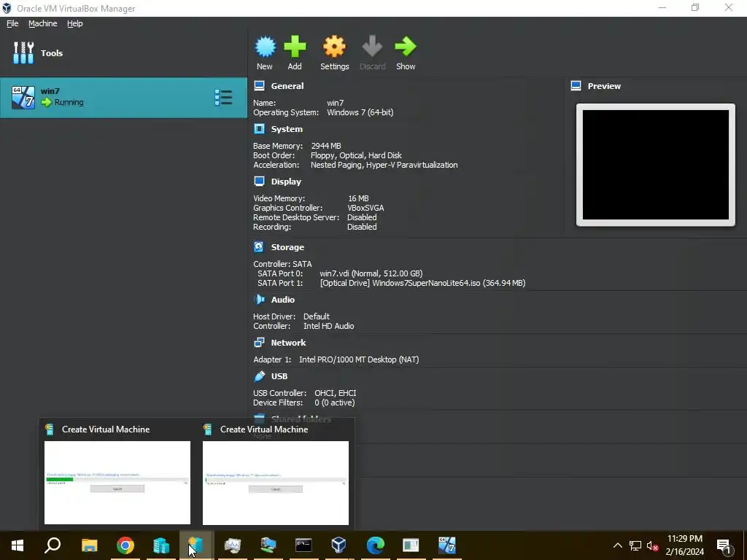This screenshot has width=747, height=560.
Task: Click the Show green arrow icon
Action: (x=406, y=47)
